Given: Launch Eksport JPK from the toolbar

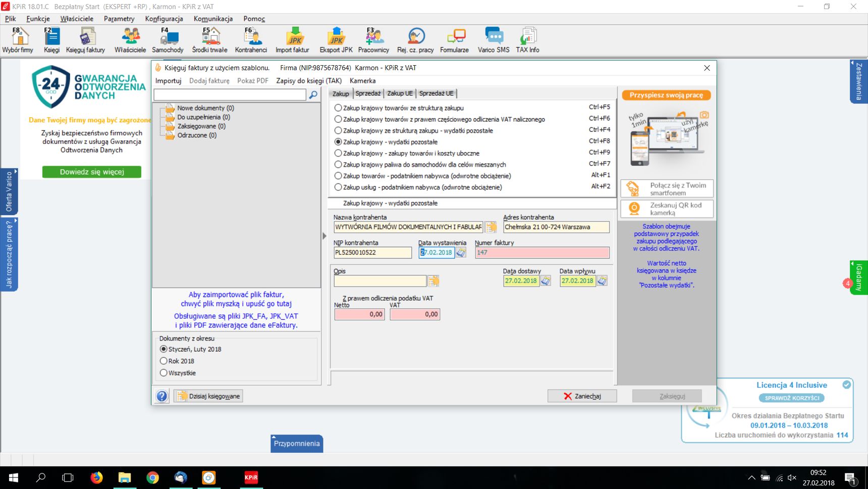Looking at the screenshot, I should tap(336, 40).
